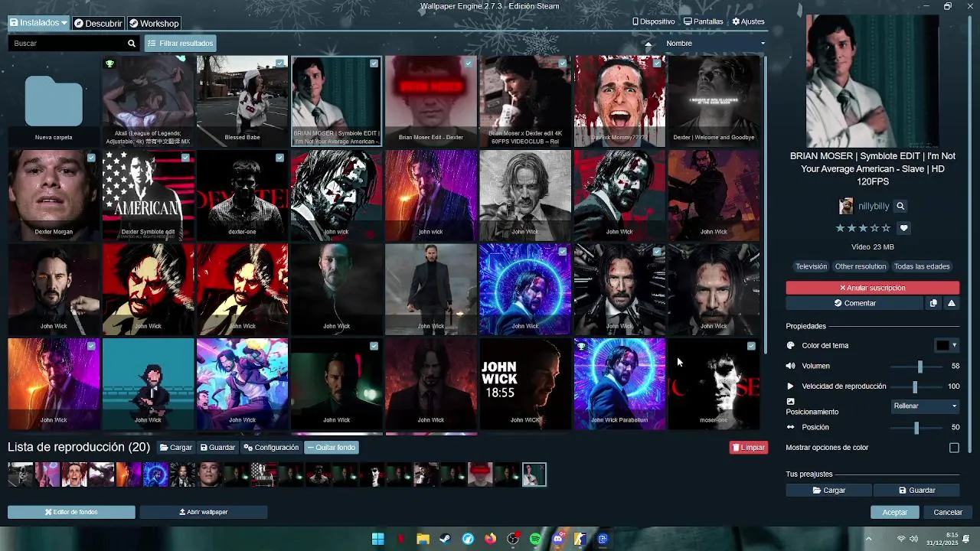Open Dispositivo settings
The width and height of the screenshot is (980, 551).
[x=654, y=21]
